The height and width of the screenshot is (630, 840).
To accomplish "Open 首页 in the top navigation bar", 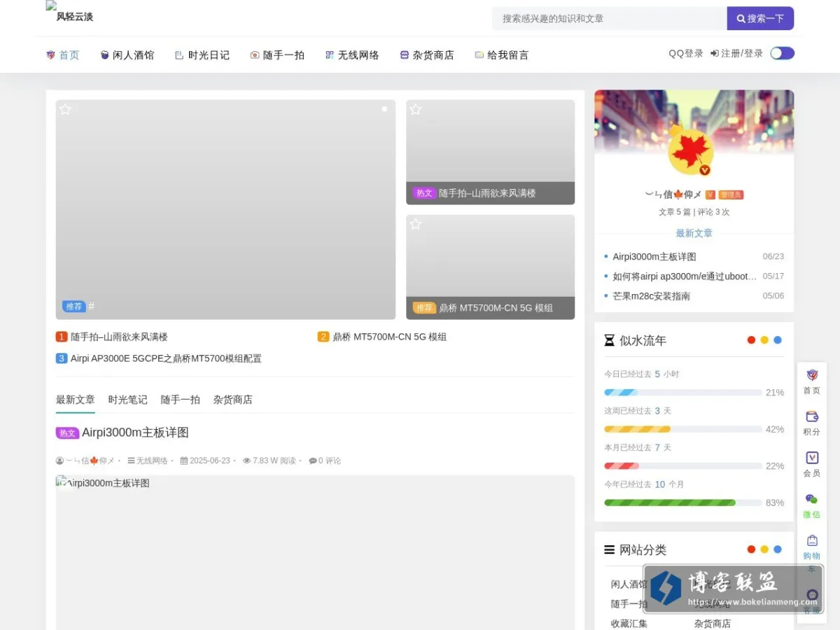I will coord(63,55).
